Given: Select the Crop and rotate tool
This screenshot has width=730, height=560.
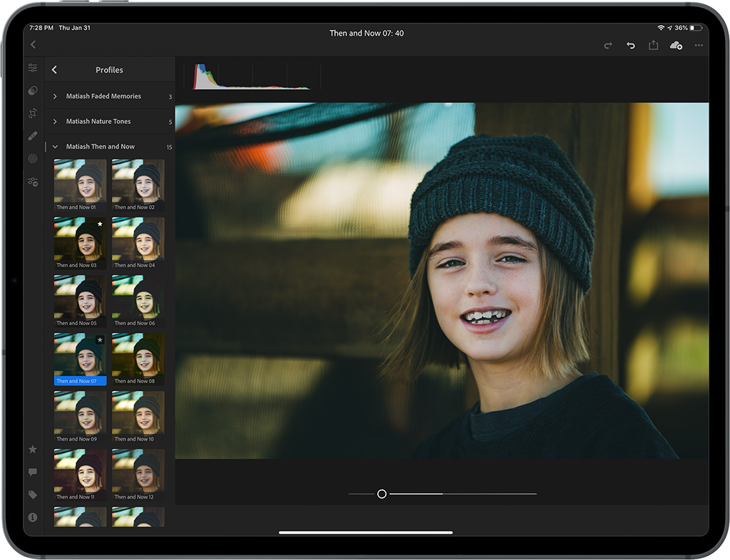Looking at the screenshot, I should tap(33, 113).
